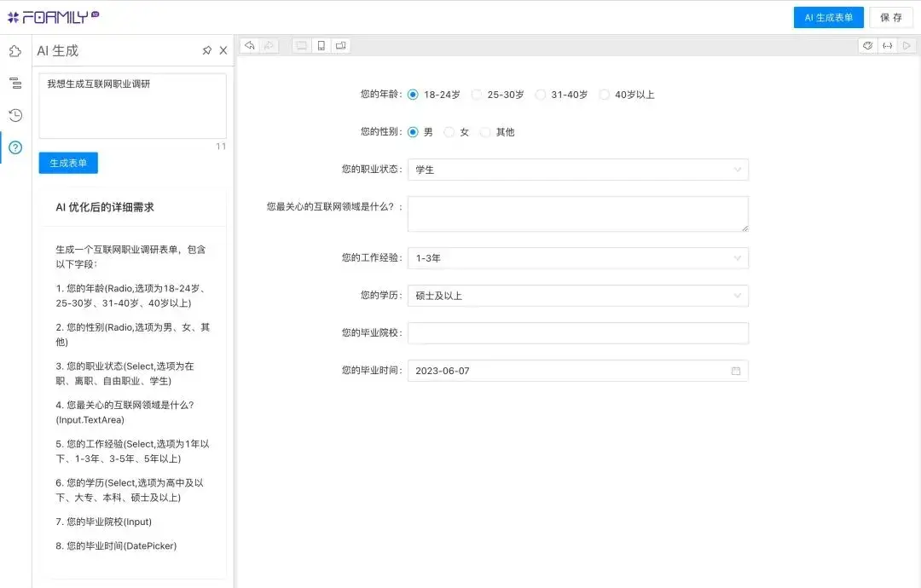Image resolution: width=921 pixels, height=588 pixels.
Task: Click the 生成表单 button
Action: [x=68, y=163]
